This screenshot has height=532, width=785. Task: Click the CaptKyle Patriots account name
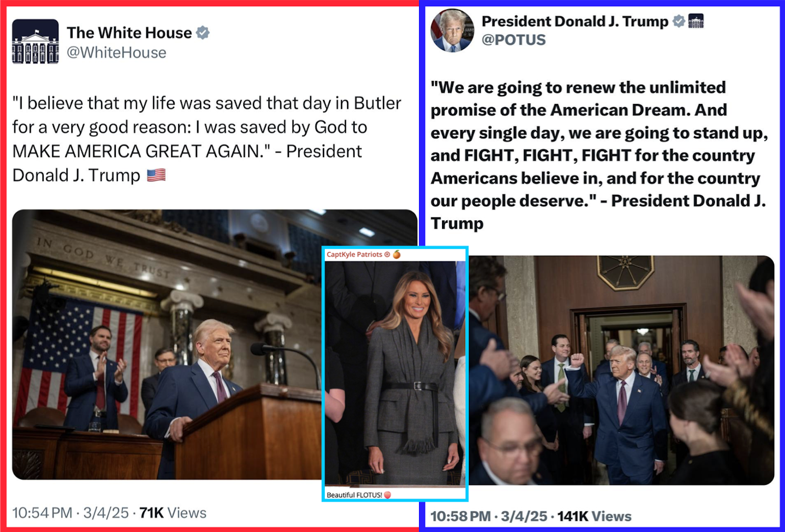coord(354,254)
